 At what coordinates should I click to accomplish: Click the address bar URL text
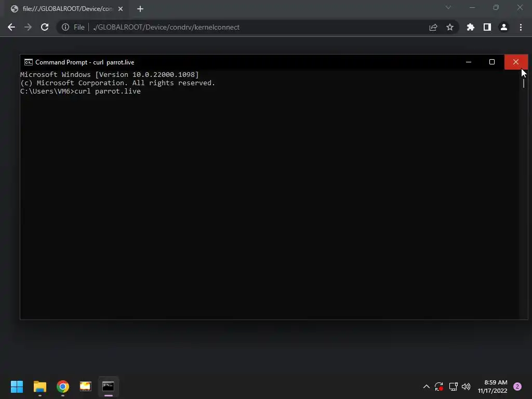166,27
